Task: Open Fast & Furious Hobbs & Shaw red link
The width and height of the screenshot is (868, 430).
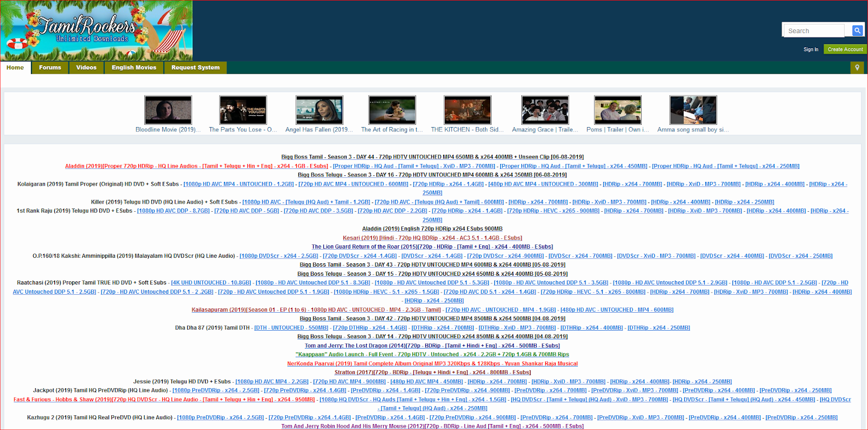Action: [164, 400]
